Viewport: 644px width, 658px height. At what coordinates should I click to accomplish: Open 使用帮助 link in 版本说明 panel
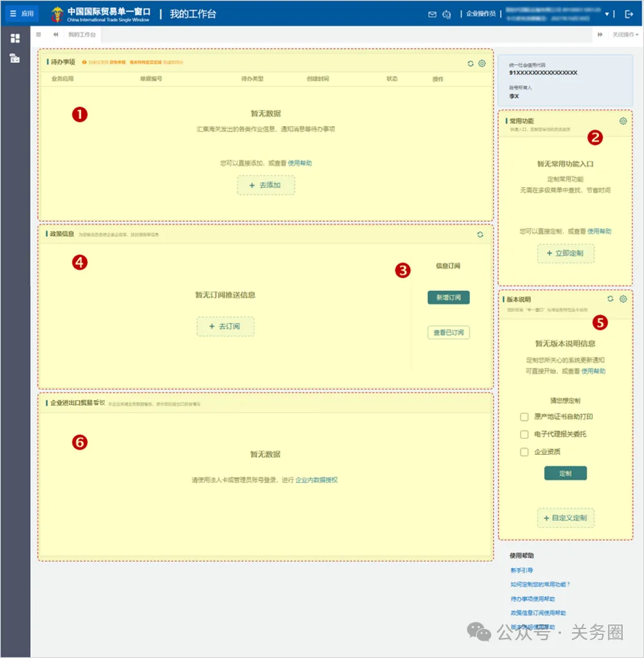(593, 371)
